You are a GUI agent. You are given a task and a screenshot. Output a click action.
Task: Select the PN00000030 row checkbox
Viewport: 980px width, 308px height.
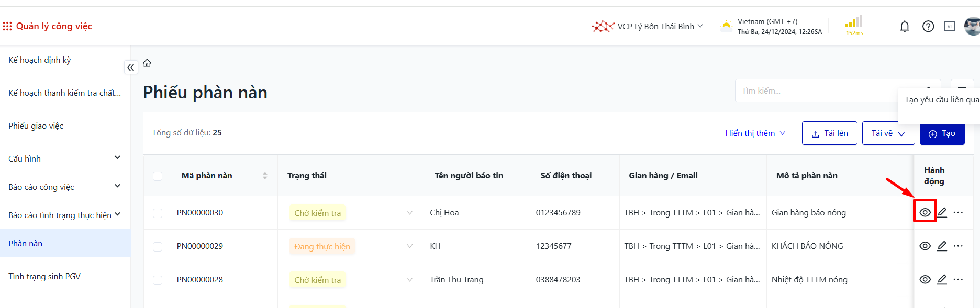coord(158,213)
